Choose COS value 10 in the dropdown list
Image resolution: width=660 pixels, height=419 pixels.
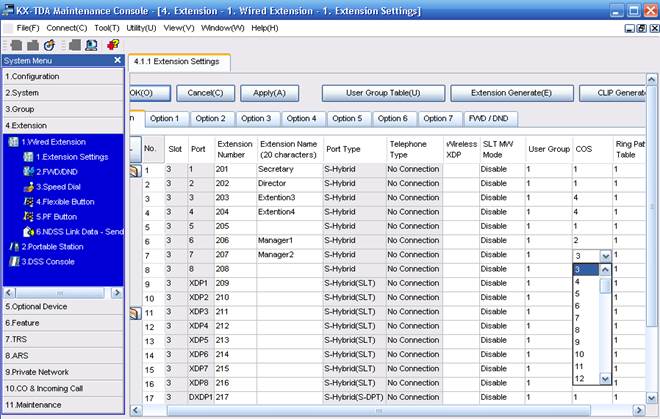[x=585, y=354]
